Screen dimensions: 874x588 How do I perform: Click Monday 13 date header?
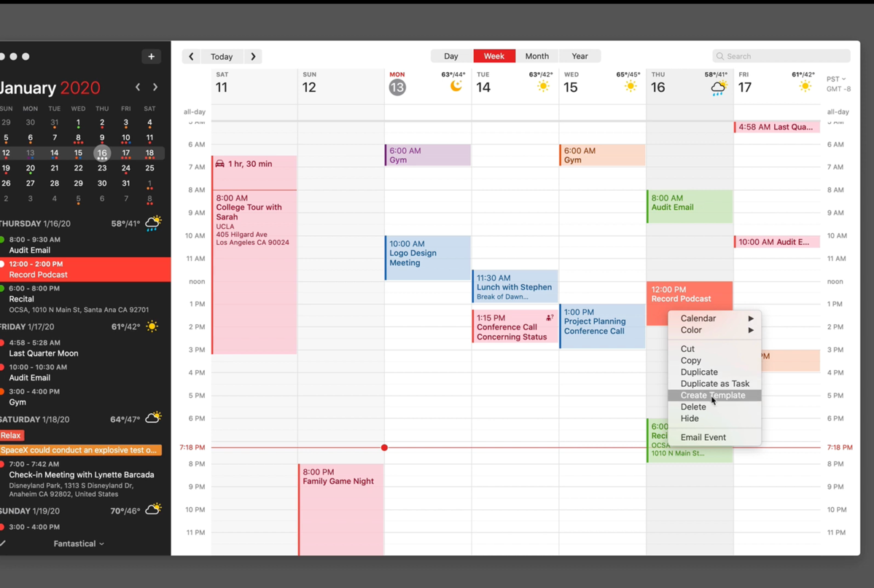pos(397,87)
